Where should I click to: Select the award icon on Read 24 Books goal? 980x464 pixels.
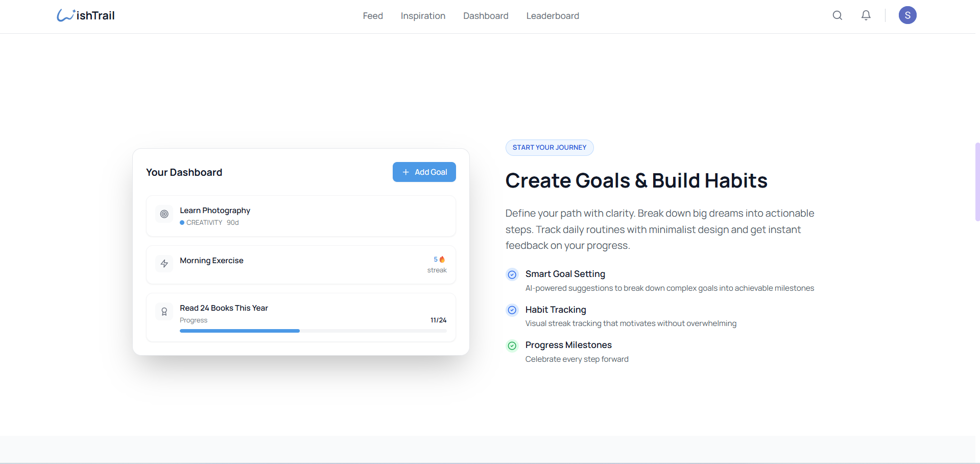pyautogui.click(x=164, y=311)
